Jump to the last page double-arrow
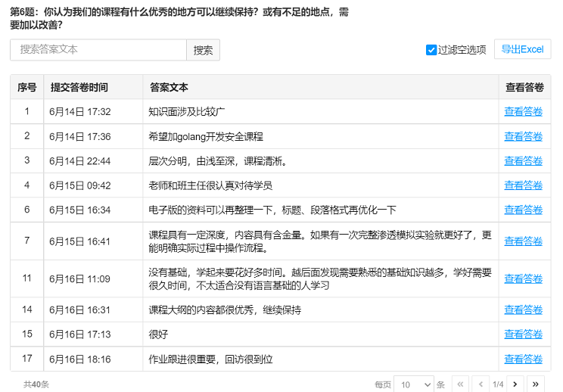This screenshot has width=563, height=392. (x=535, y=384)
